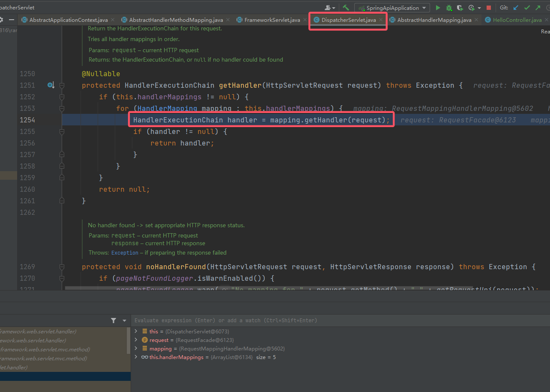Close the AbstractHandlerMapping.java tab
This screenshot has width=550, height=392.
point(476,20)
